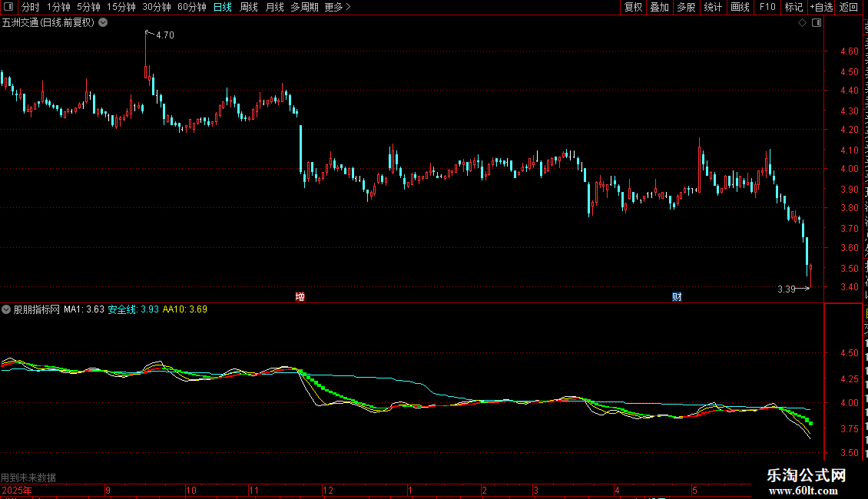The image size is (868, 499).
Task: Select the 30分钟 period
Action: [156, 7]
